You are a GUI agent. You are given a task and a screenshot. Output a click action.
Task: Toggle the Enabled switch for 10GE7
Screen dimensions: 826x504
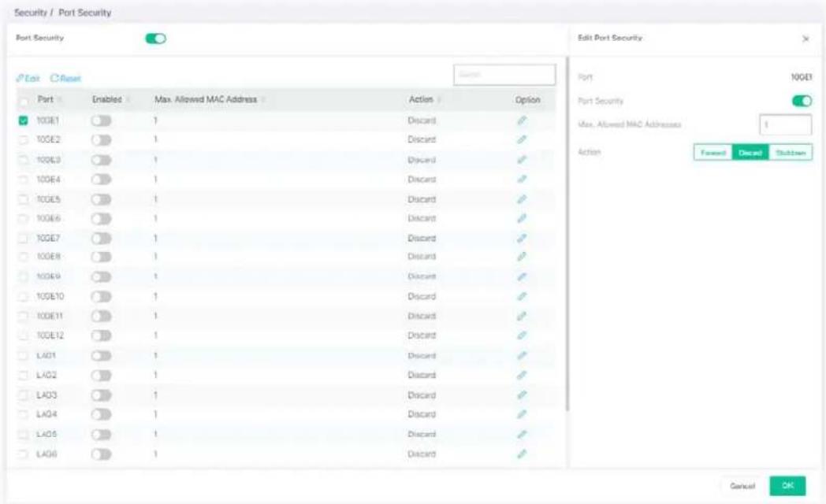(x=101, y=239)
